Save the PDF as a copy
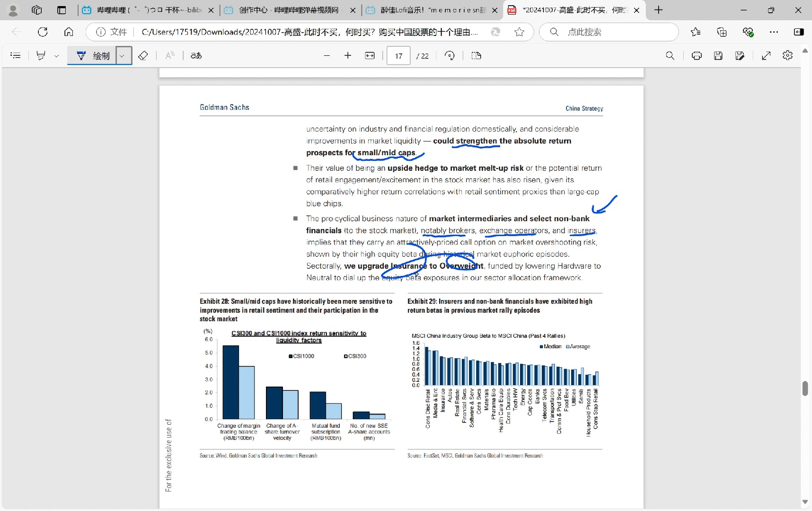The width and height of the screenshot is (812, 511). click(740, 56)
